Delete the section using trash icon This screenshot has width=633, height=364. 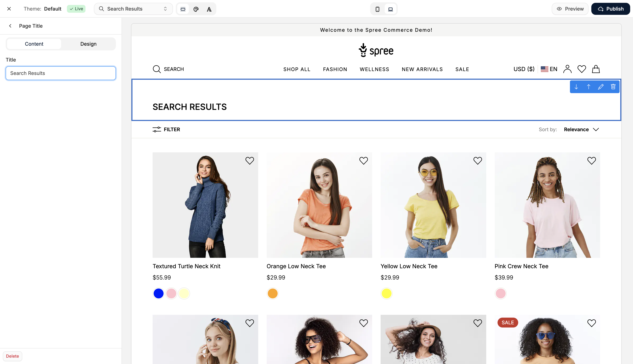pos(613,87)
